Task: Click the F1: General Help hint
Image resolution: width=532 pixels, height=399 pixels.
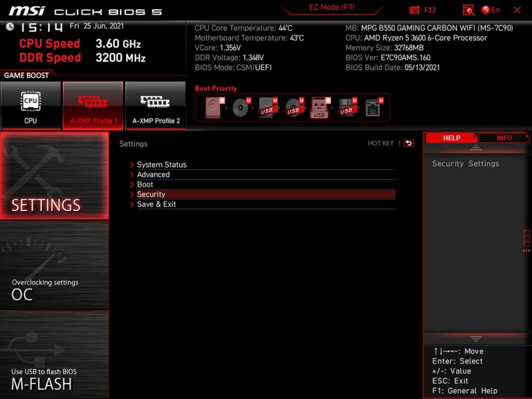Action: pyautogui.click(x=464, y=391)
